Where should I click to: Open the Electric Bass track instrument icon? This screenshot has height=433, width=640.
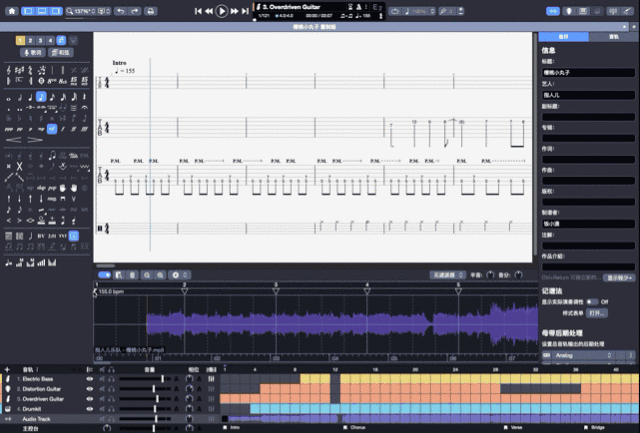pos(7,380)
